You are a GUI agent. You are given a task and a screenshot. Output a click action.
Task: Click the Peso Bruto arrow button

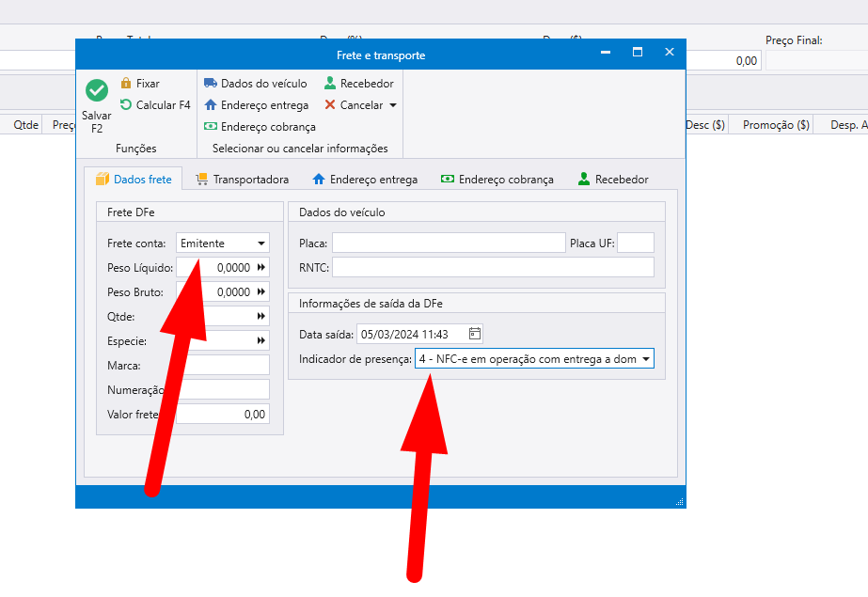coord(261,292)
